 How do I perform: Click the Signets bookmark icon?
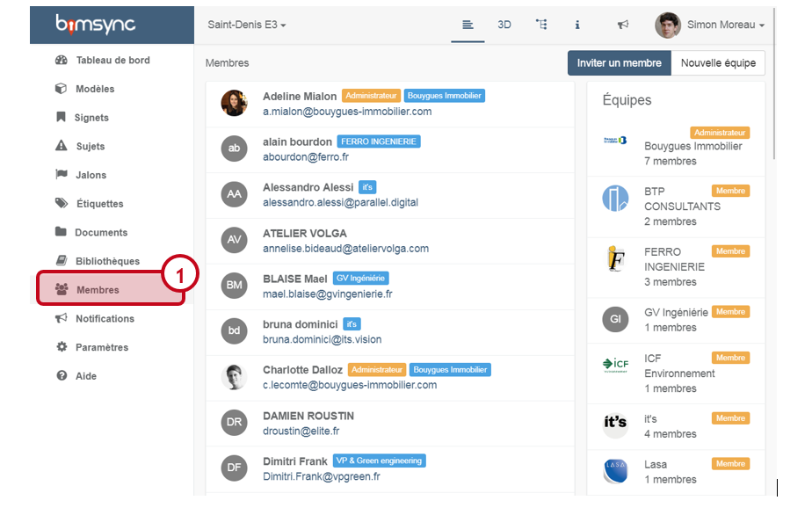[61, 118]
